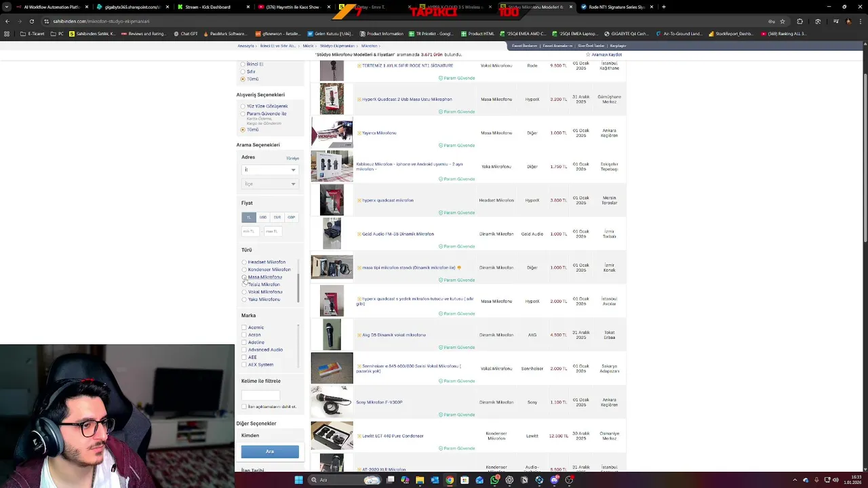The image size is (868, 488).
Task: Choose Vokal Mikrofonu type radio
Action: [244, 292]
